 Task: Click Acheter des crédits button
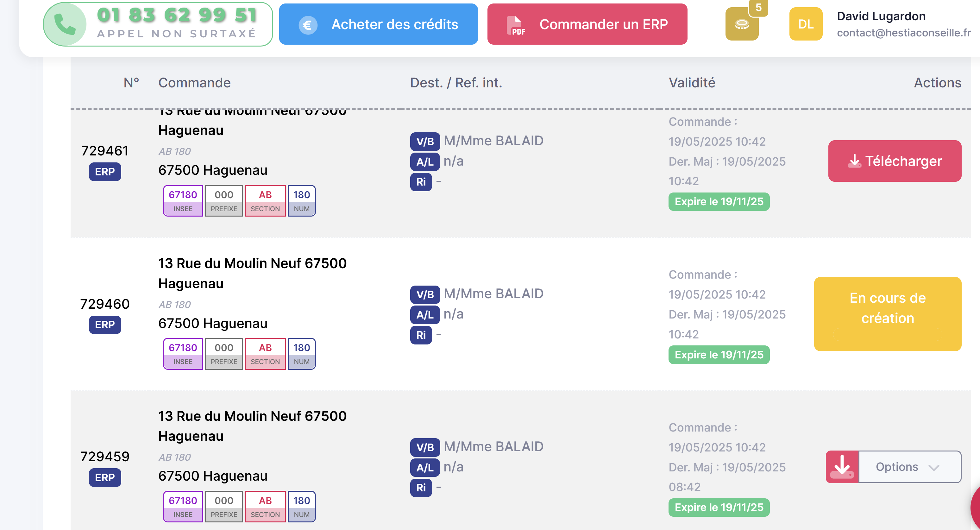378,24
